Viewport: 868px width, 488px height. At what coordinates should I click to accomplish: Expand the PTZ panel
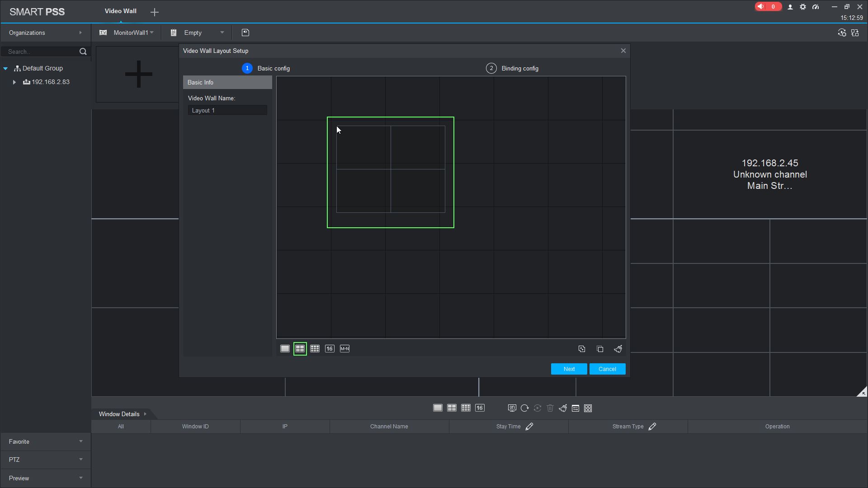[x=45, y=460]
